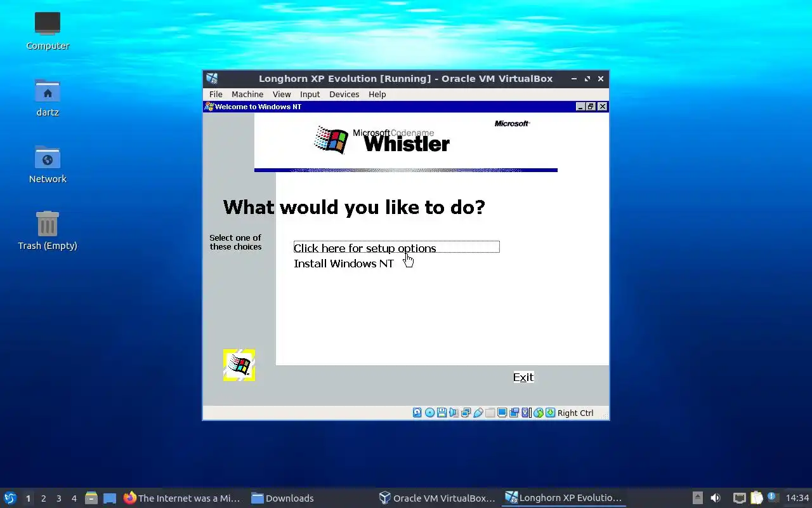Screen dimensions: 812x508
Task: Click the network adapter indicator icon
Action: click(x=466, y=413)
